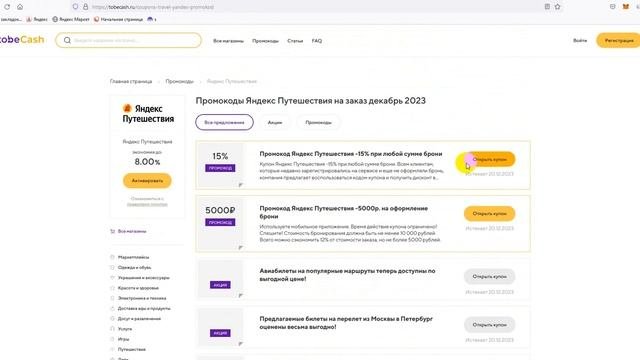Image resolution: width=640 pixels, height=360 pixels.
Task: Open the terms link under Активировать
Action: click(x=147, y=204)
